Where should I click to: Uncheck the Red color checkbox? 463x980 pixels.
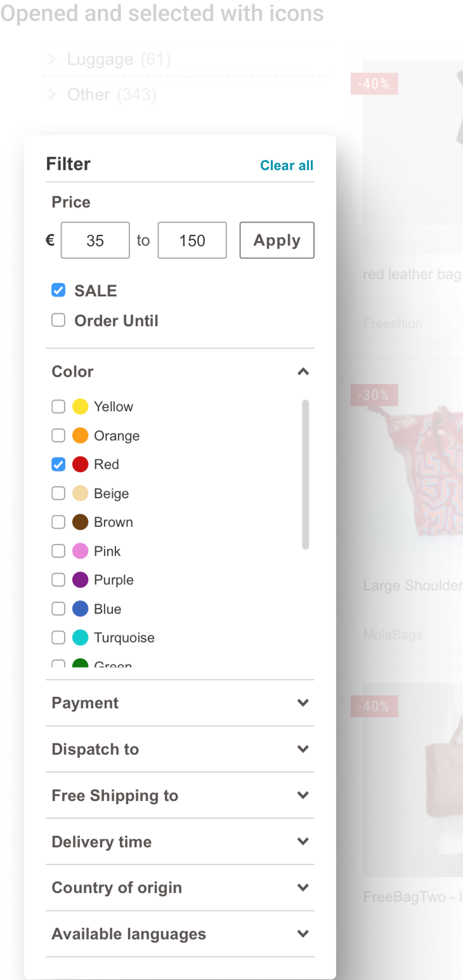click(x=58, y=464)
